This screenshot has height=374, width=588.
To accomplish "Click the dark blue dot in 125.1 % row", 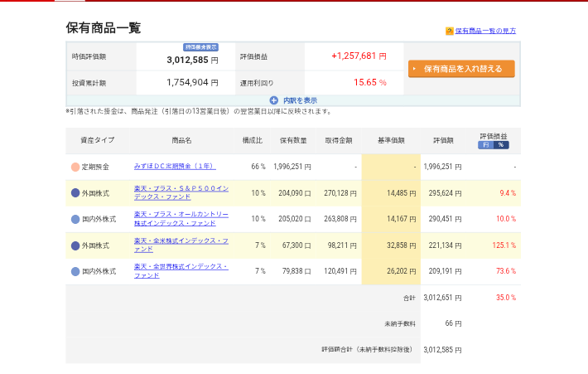I will click(x=75, y=245).
